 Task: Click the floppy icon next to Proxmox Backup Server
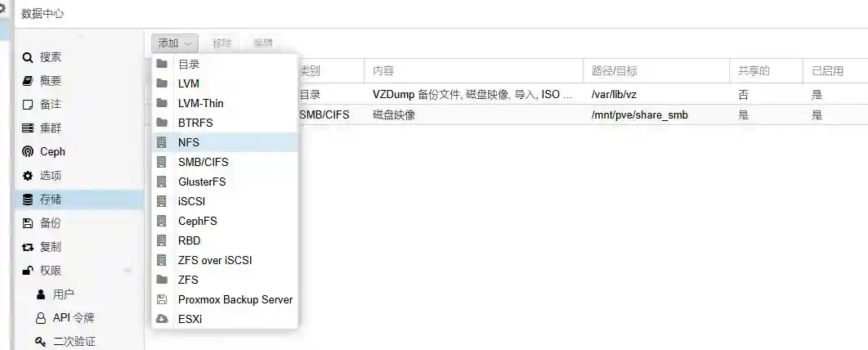coord(162,299)
